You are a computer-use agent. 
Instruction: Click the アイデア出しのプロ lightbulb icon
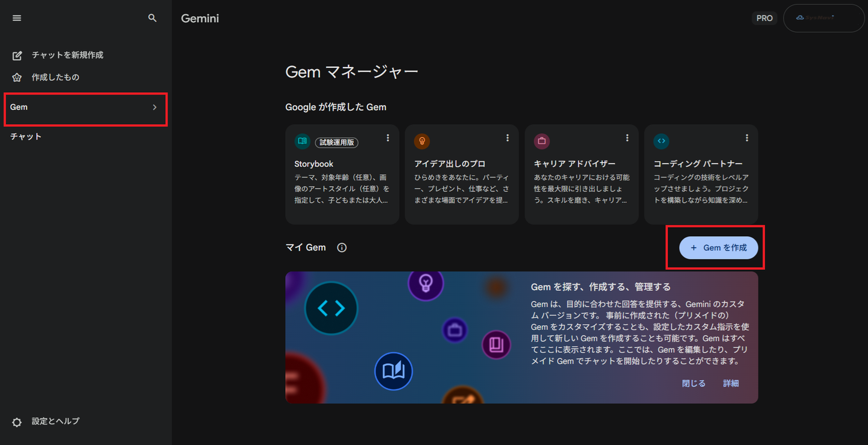coord(422,141)
